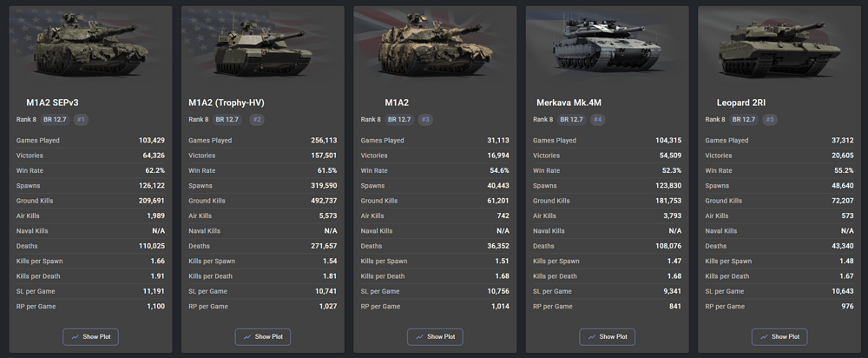Show plot for M1A2 (Trophy-HV)

[263, 336]
